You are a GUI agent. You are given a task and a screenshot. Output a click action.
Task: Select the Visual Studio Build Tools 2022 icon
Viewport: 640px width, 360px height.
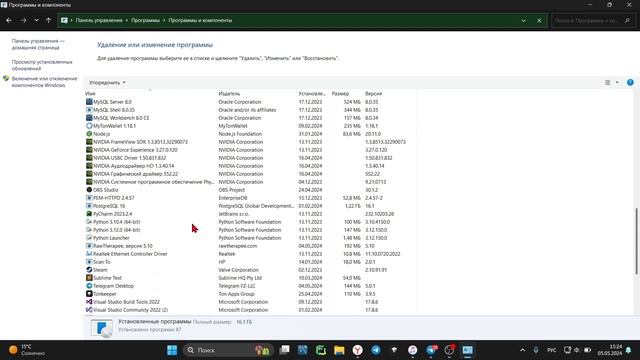point(89,302)
